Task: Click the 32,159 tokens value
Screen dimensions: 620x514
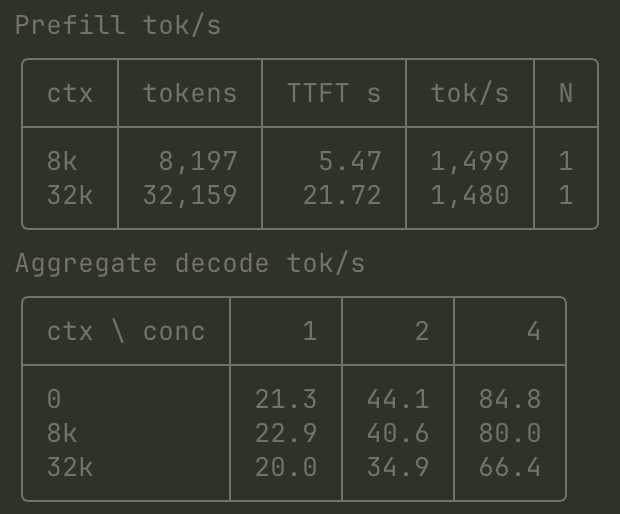Action: pyautogui.click(x=190, y=195)
